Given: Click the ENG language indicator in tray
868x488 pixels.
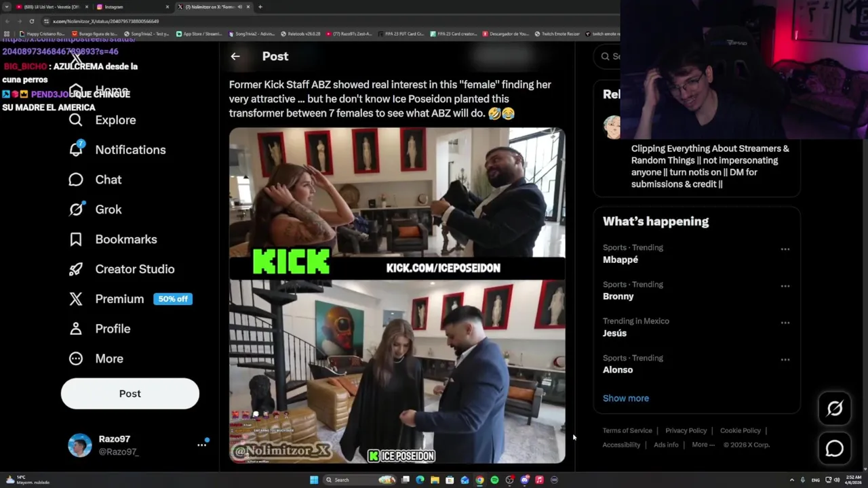Looking at the screenshot, I should click(815, 480).
